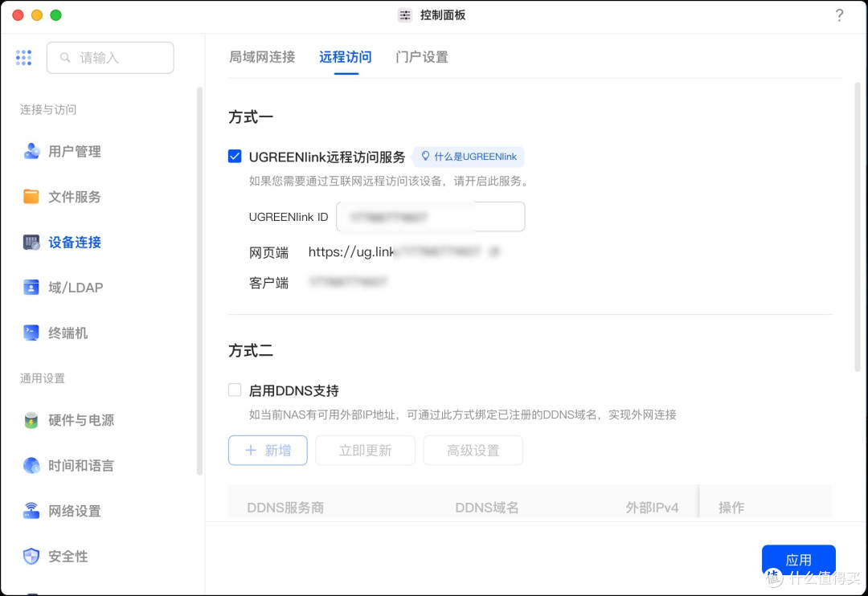The height and width of the screenshot is (596, 868).
Task: Click the 操作 column header
Action: [731, 508]
